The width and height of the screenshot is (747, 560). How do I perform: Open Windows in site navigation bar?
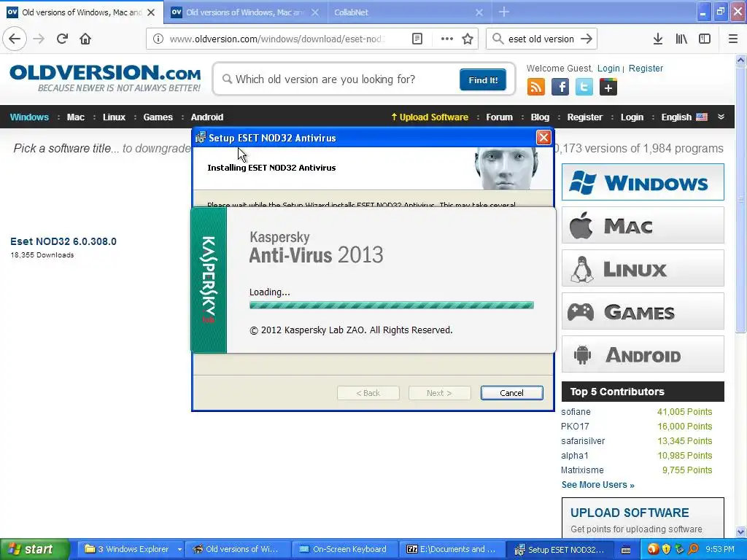[29, 117]
